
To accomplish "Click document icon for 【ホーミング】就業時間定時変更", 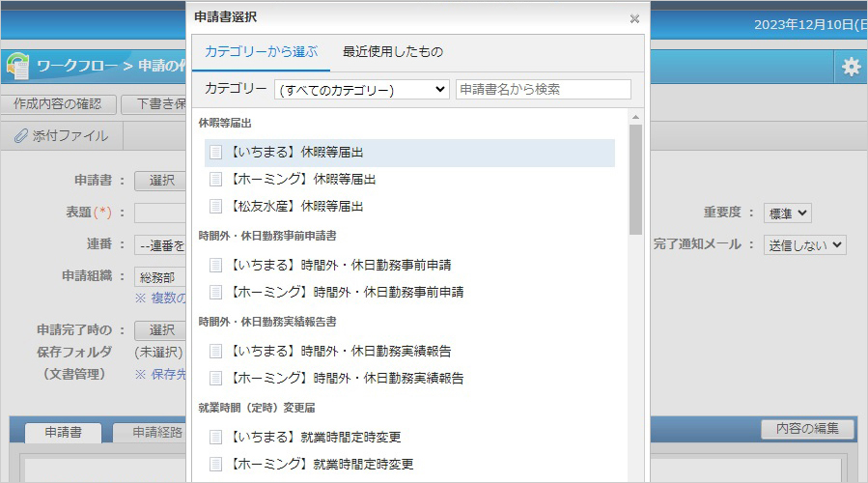I will coord(216,465).
